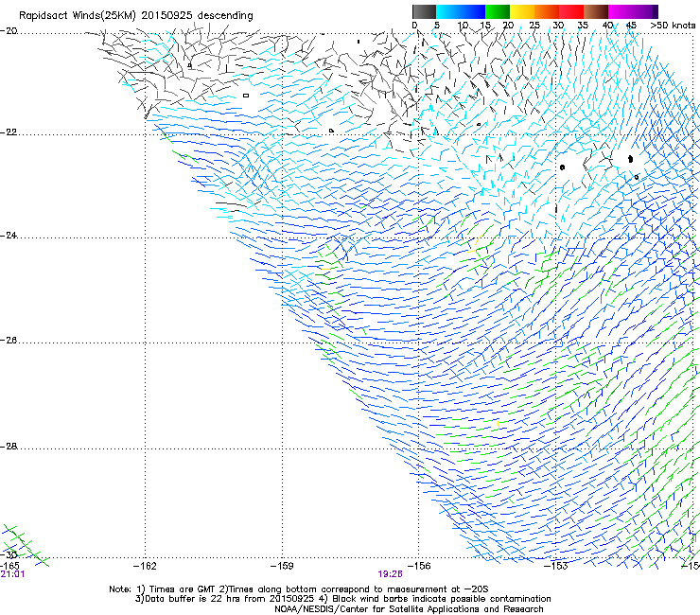700x615 pixels.
Task: Click the '>50 knots' legend label
Action: [x=673, y=25]
